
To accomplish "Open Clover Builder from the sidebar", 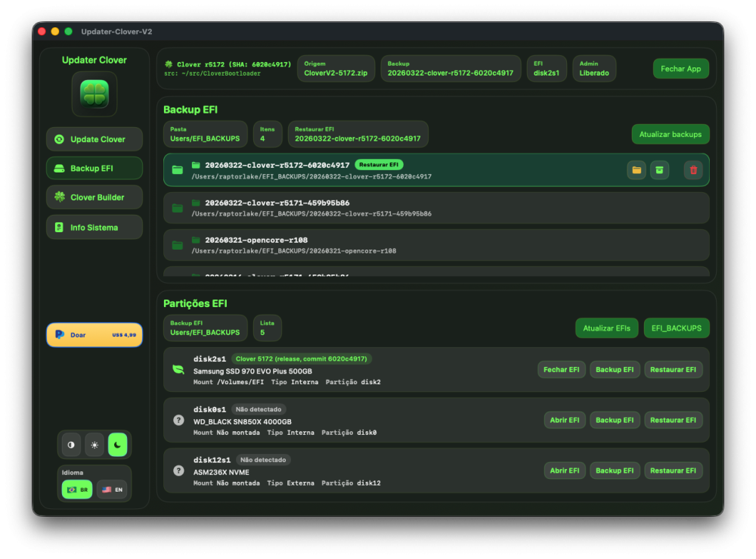I will tap(94, 197).
